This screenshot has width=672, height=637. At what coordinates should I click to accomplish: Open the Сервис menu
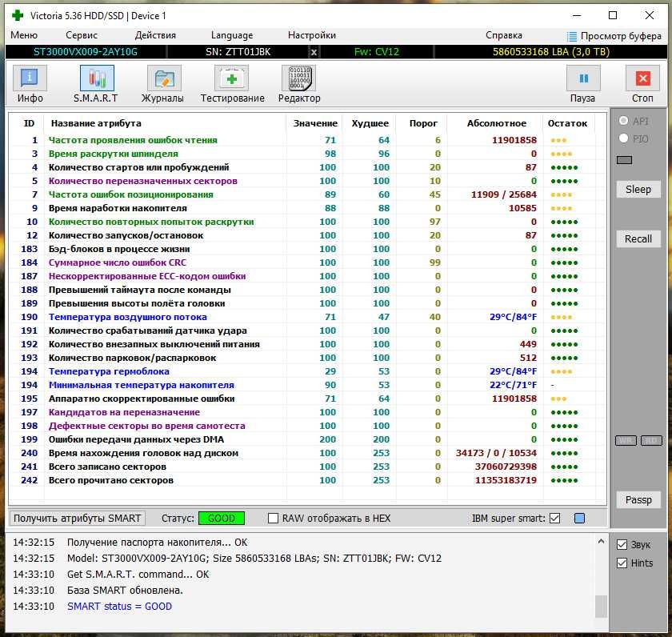[82, 35]
